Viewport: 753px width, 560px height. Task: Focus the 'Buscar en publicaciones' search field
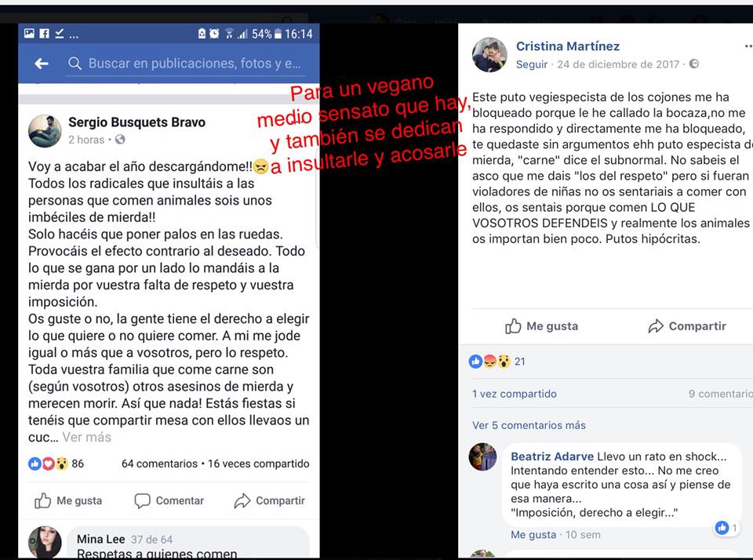pyautogui.click(x=185, y=64)
